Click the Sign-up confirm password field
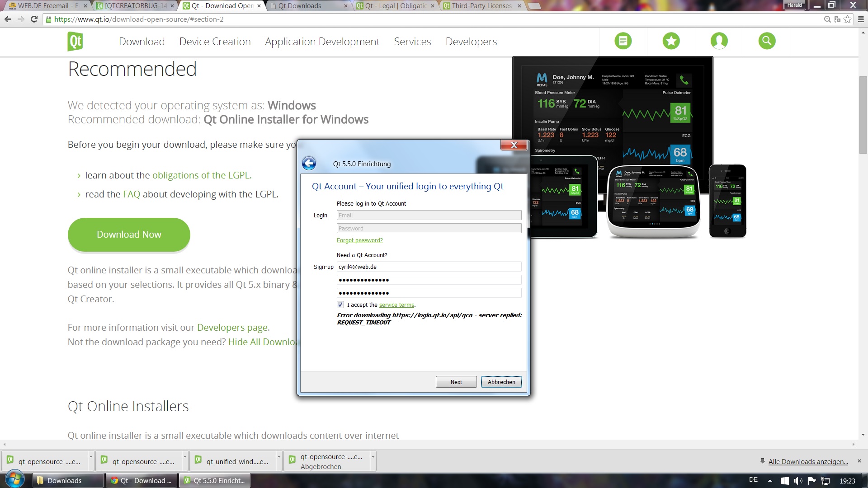The width and height of the screenshot is (868, 488). coord(429,293)
